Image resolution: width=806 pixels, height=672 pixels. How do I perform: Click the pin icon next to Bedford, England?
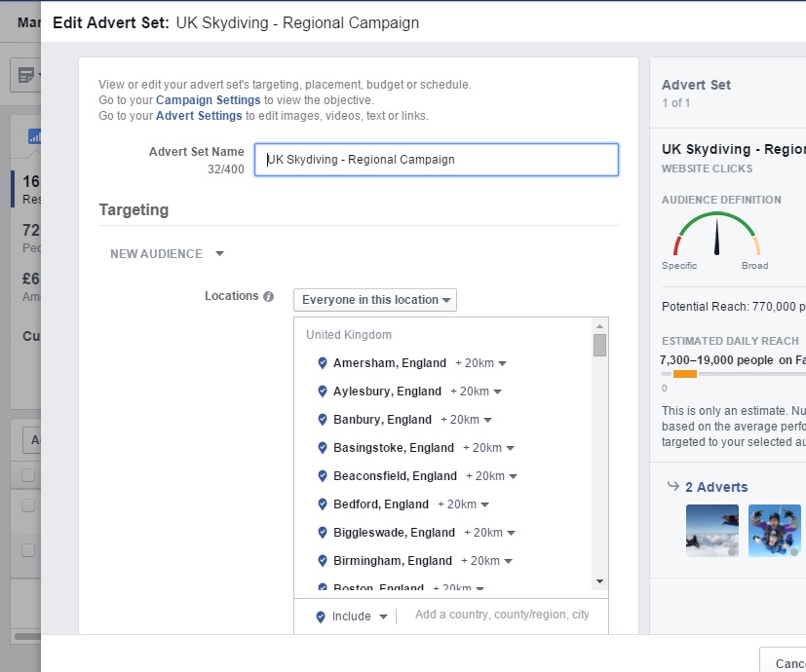pos(324,504)
